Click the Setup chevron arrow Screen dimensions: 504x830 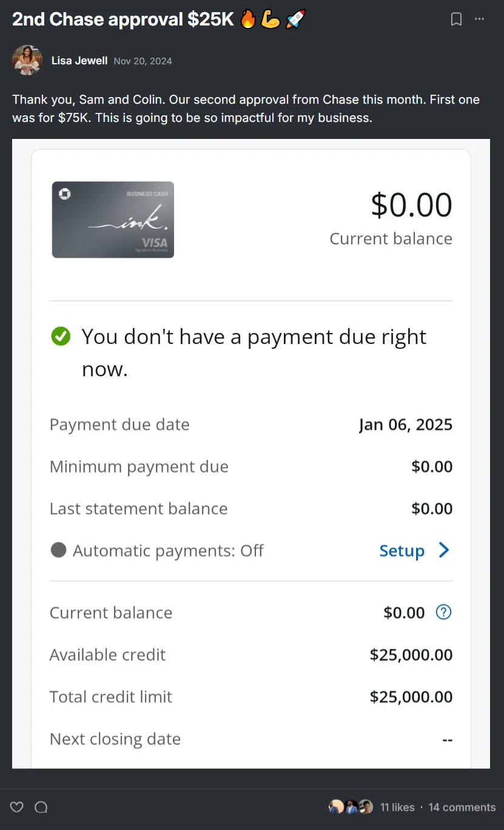[x=444, y=550]
